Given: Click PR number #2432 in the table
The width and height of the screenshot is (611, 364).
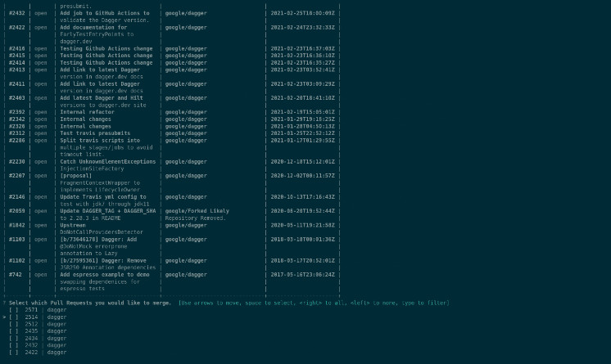Looking at the screenshot, I should click(x=16, y=13).
